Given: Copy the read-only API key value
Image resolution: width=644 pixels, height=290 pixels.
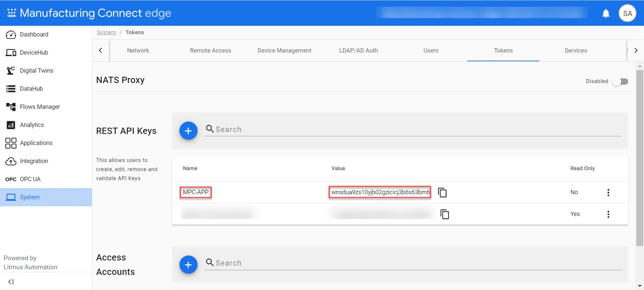Looking at the screenshot, I should [444, 214].
